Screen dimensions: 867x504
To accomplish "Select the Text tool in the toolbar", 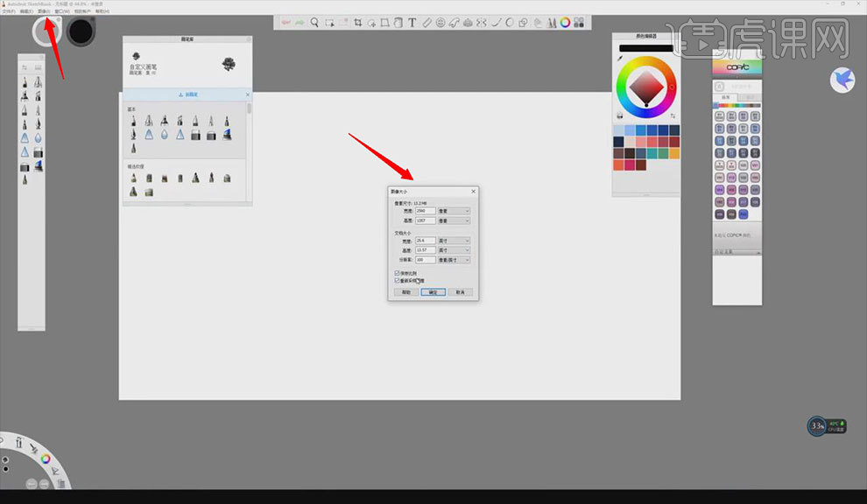I will 412,23.
